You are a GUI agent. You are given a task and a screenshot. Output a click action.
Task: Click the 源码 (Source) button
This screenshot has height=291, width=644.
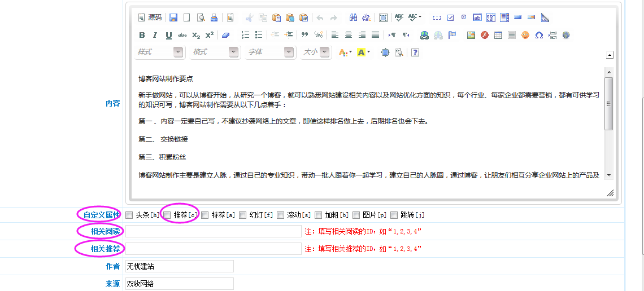click(x=150, y=17)
